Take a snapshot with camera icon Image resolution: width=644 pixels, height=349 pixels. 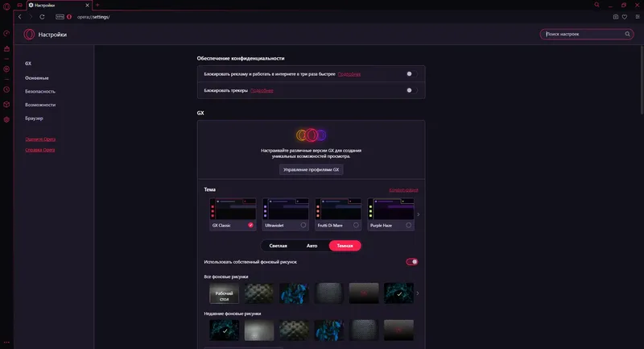615,17
